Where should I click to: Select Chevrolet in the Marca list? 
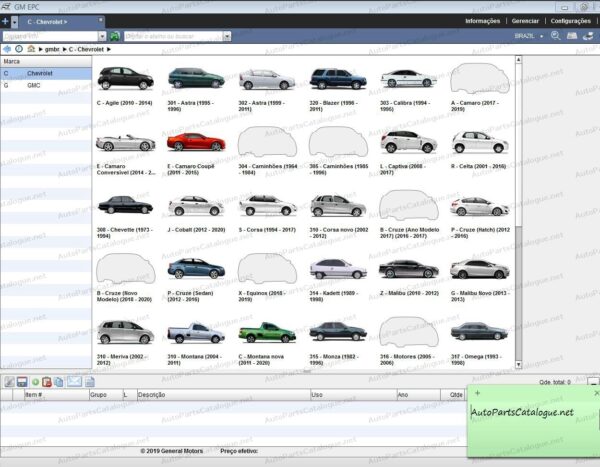tap(46, 73)
